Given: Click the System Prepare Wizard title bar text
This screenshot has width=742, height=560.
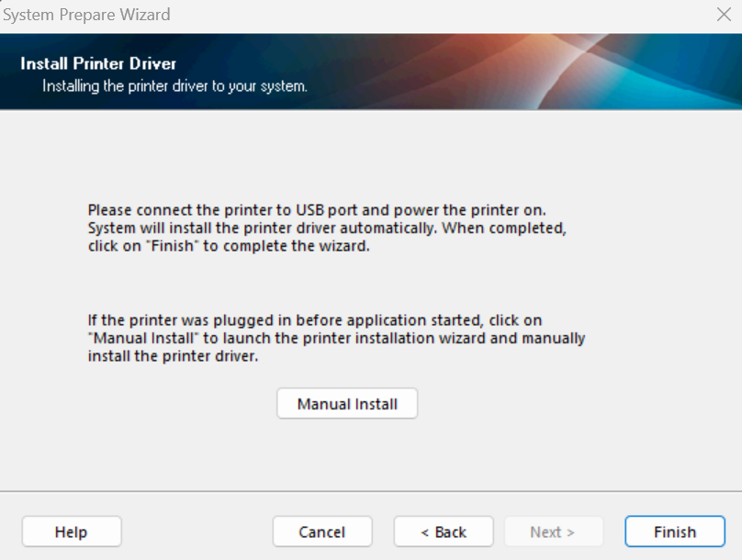Looking at the screenshot, I should 87,15.
